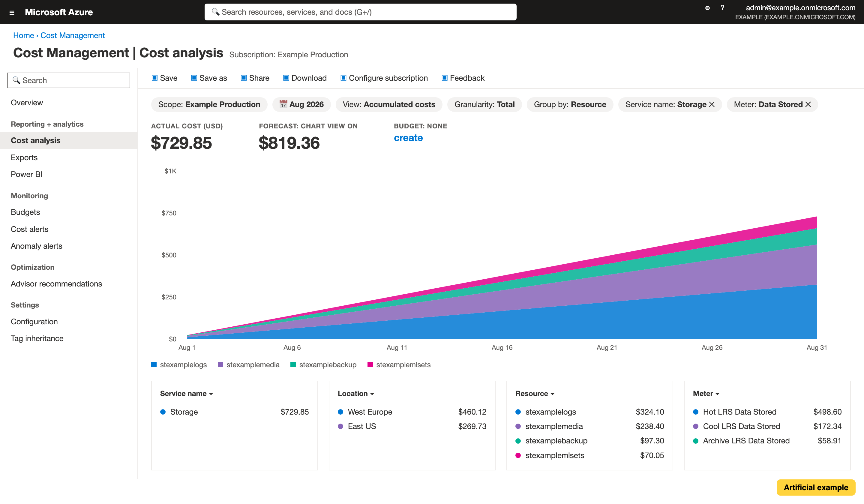Click the $729.85 actual cost value
Viewport: 864px width, 504px height.
(181, 143)
